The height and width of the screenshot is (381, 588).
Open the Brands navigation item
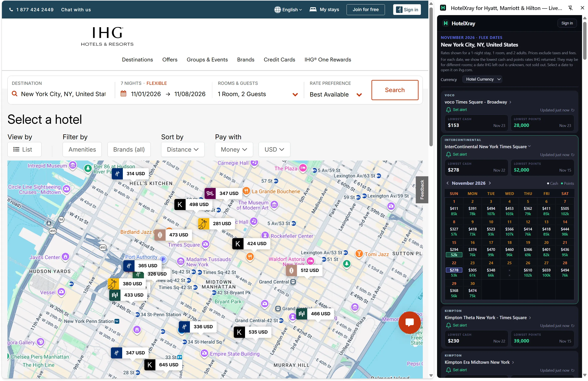pos(246,60)
